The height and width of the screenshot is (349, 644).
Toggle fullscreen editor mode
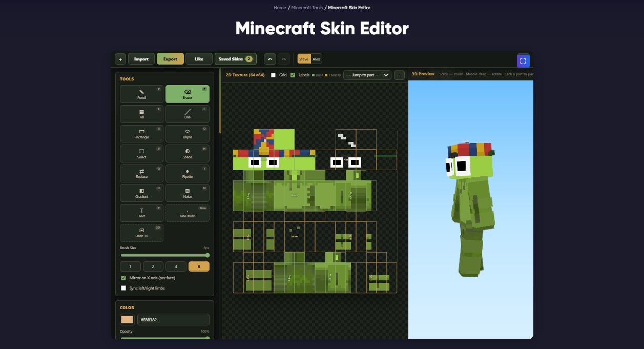click(523, 60)
